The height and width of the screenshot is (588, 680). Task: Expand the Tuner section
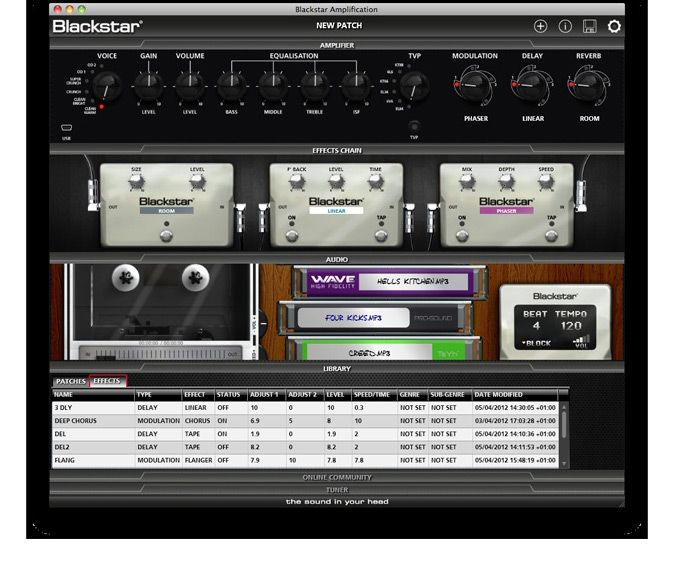[337, 490]
